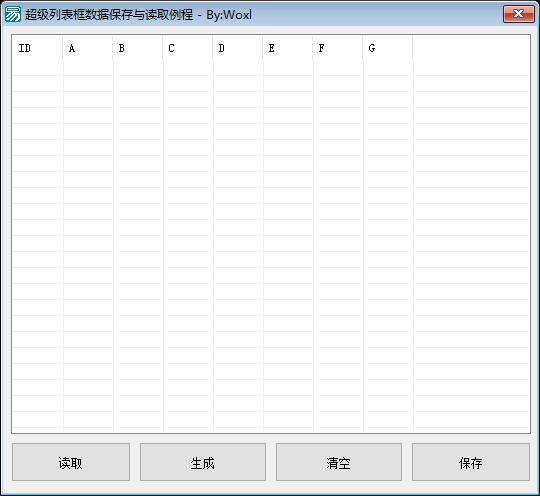Screen dimensions: 540x496
Task: Select the E column header
Action: click(x=287, y=48)
